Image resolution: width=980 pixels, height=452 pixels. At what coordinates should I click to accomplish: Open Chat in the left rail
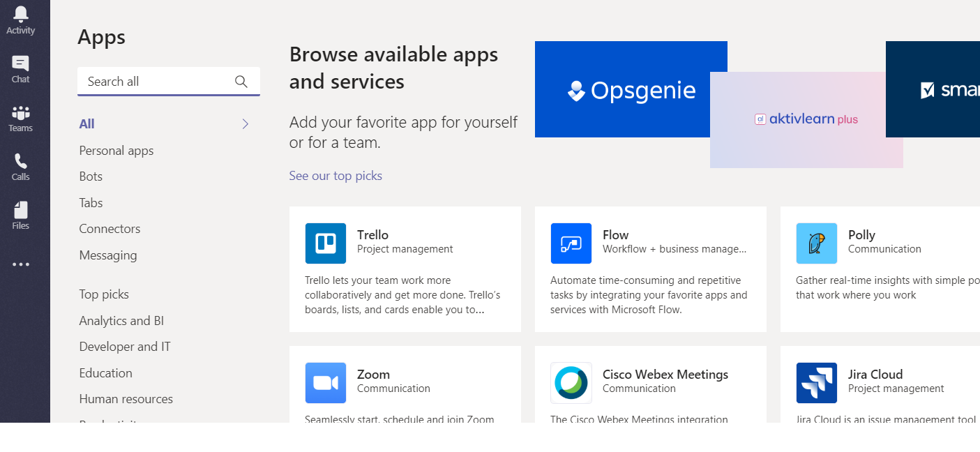(21, 69)
